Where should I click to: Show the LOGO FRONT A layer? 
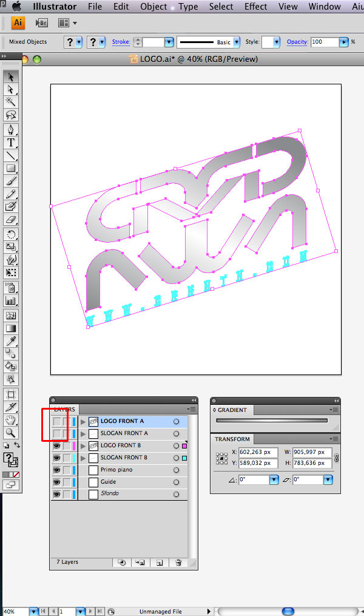coord(57,422)
